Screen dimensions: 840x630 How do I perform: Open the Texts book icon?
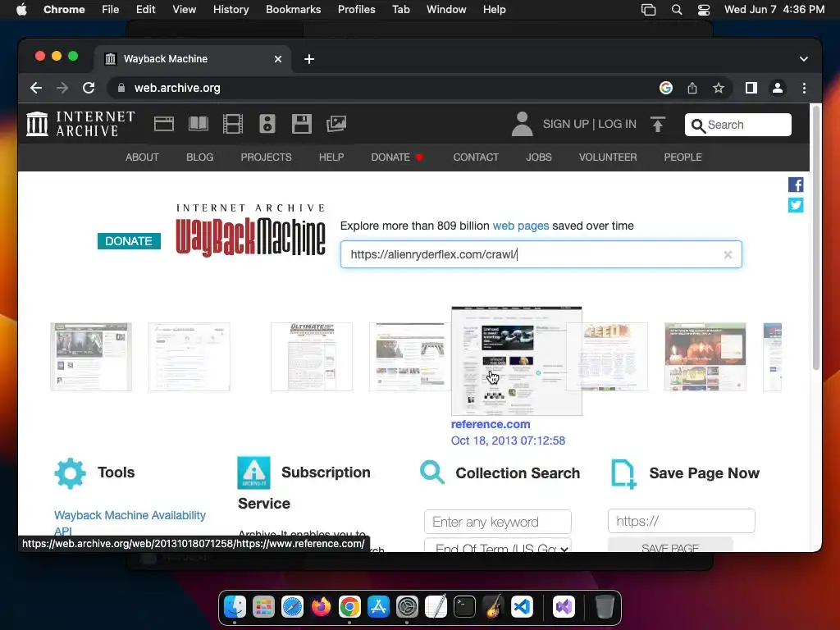(199, 124)
